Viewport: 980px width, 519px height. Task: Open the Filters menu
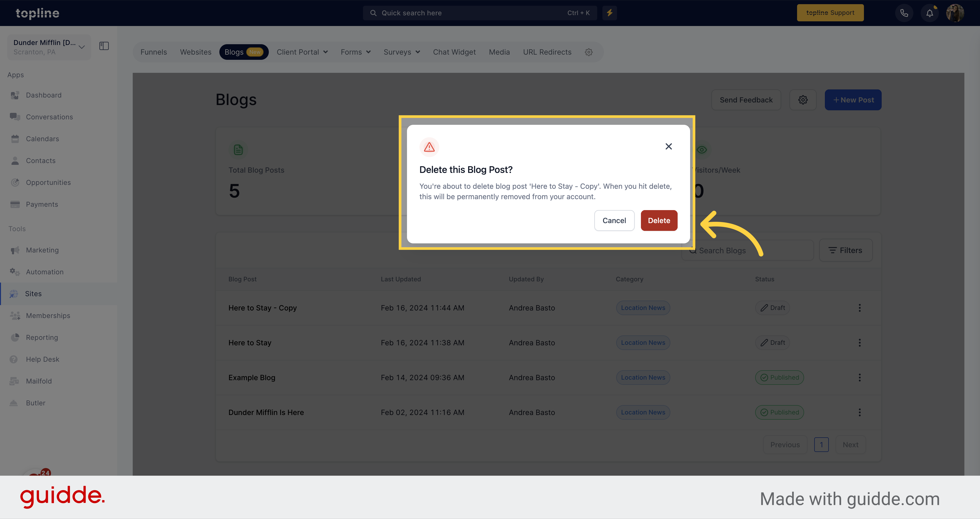846,250
